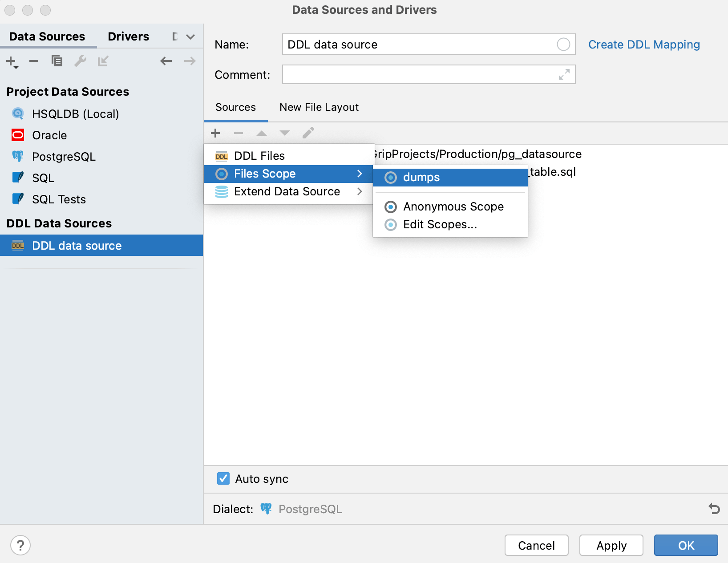Viewport: 728px width, 563px height.
Task: Duplicate the selected data source
Action: 57,61
